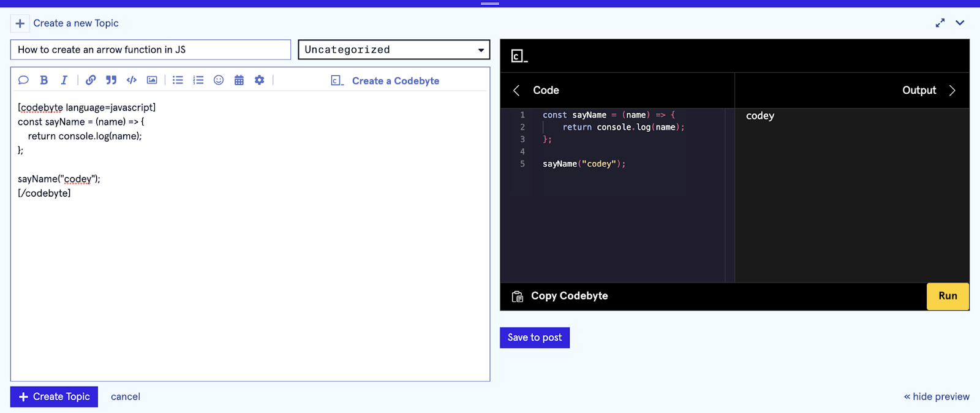The image size is (980, 413).
Task: Open the Uncategorized category dropdown
Action: (x=394, y=50)
